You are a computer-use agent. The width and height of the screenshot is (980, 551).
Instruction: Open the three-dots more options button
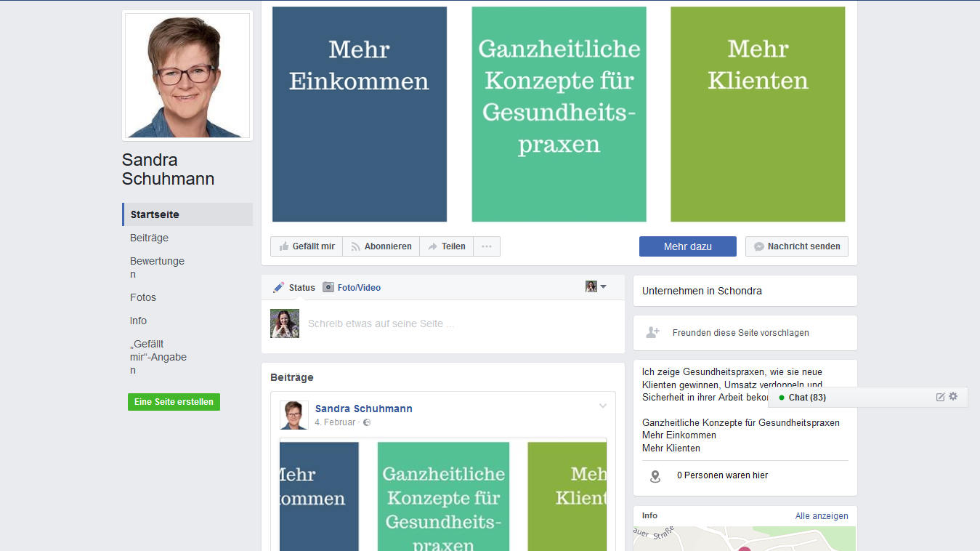(x=487, y=246)
